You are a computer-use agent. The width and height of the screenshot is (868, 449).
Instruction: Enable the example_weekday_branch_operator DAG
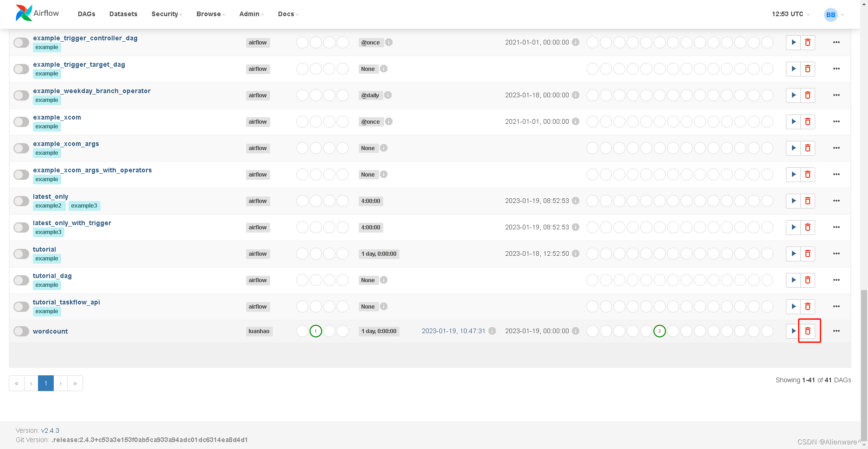point(21,95)
